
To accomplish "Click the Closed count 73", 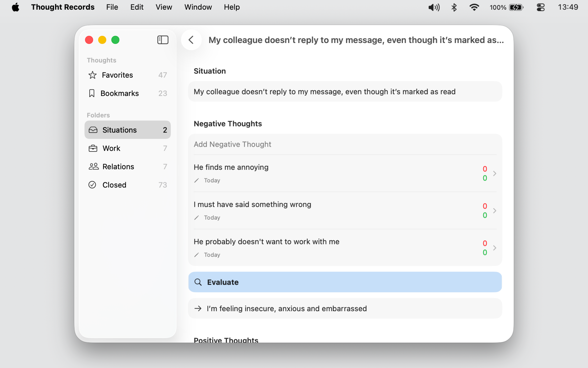I will [163, 185].
